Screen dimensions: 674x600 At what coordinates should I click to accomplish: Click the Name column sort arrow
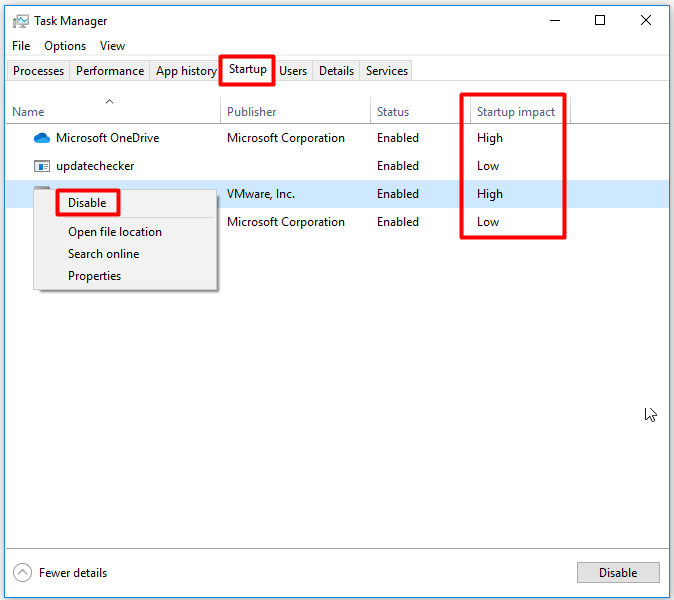coord(110,101)
